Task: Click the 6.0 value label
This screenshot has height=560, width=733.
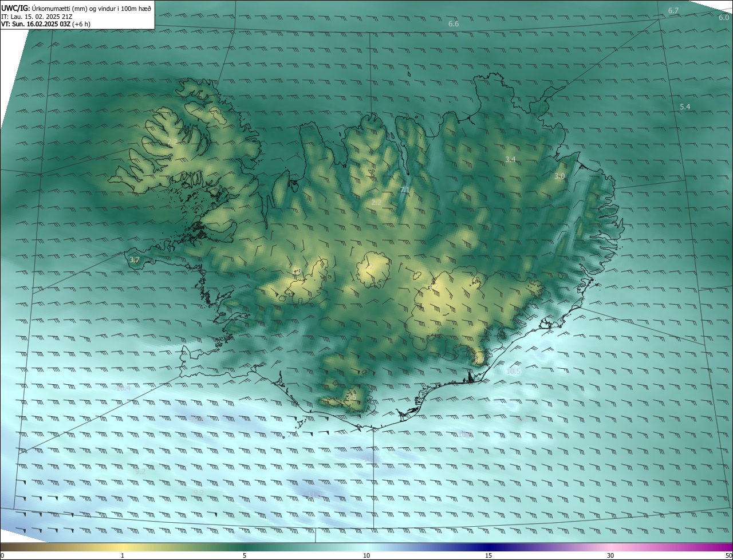Action: [x=724, y=17]
